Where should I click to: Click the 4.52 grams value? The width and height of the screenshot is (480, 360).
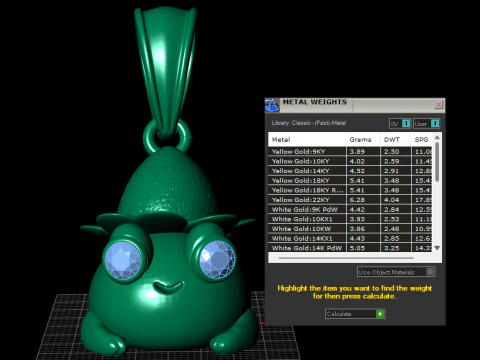357,171
